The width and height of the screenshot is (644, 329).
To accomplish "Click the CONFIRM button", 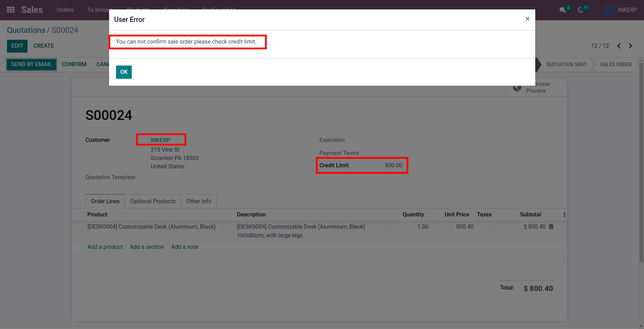I will click(x=74, y=64).
